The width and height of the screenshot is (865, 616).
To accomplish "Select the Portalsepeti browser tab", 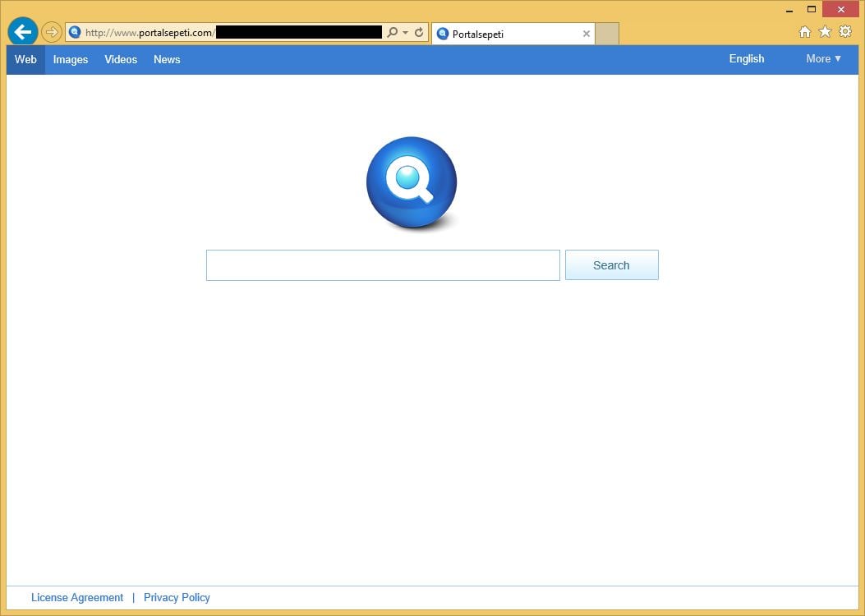I will tap(513, 34).
